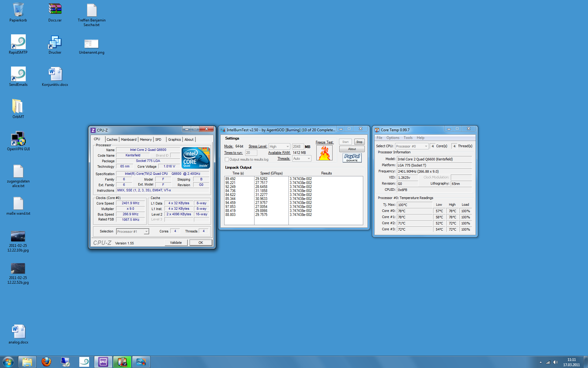Open the Threads Auto dropdown
The image size is (588, 368).
(x=302, y=159)
